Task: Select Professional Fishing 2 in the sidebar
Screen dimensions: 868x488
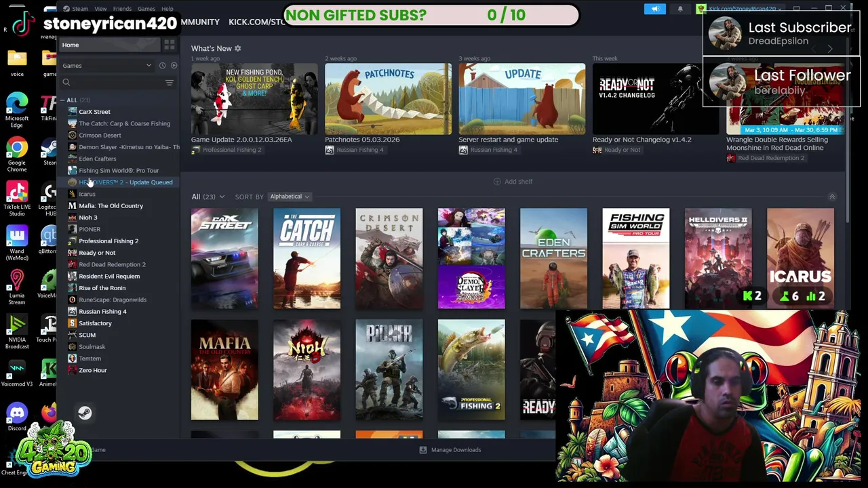Action: click(x=108, y=241)
